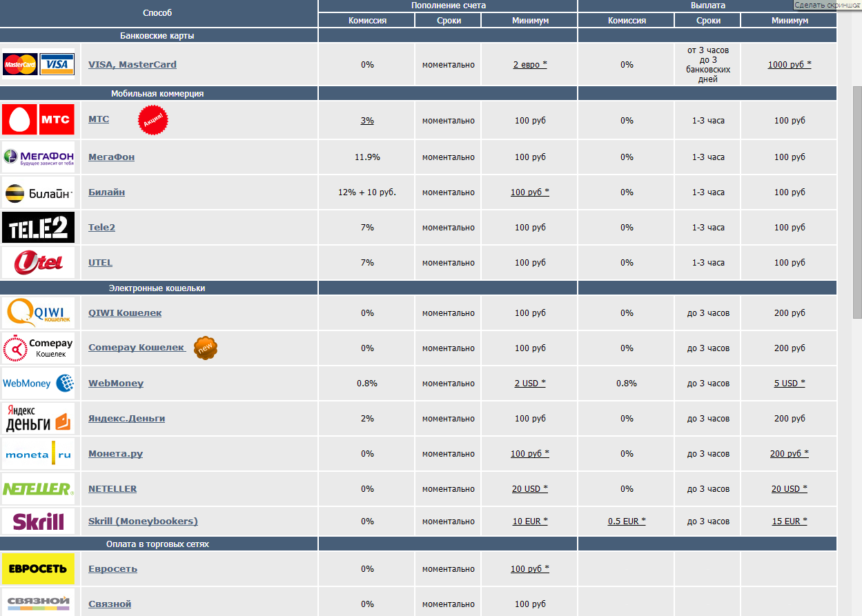The height and width of the screenshot is (616, 862).
Task: Click the MTS red egg logo
Action: (38, 120)
